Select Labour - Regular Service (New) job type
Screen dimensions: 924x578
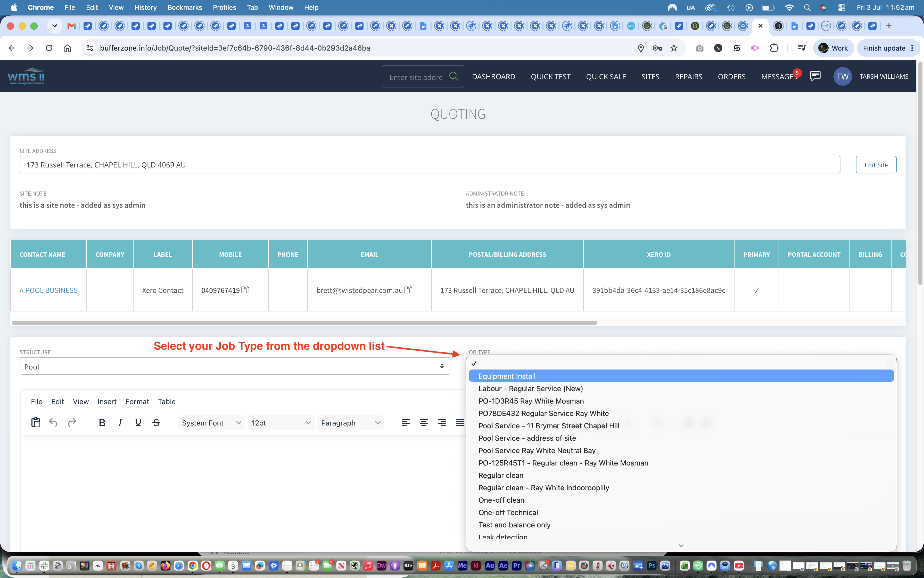(x=681, y=388)
